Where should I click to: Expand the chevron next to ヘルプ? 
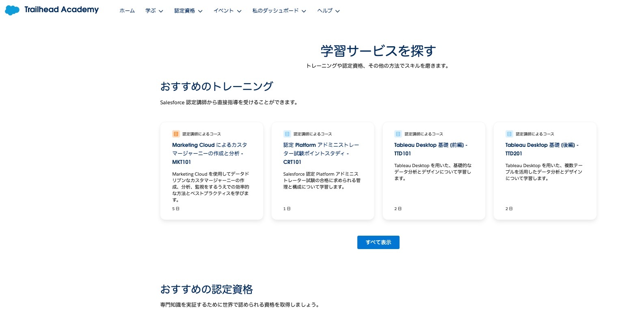[337, 11]
